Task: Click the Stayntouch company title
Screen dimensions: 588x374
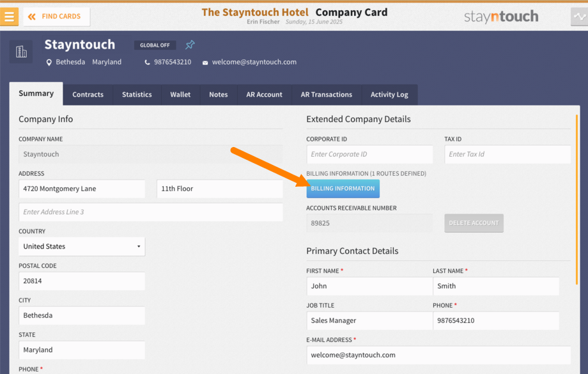Action: point(80,45)
